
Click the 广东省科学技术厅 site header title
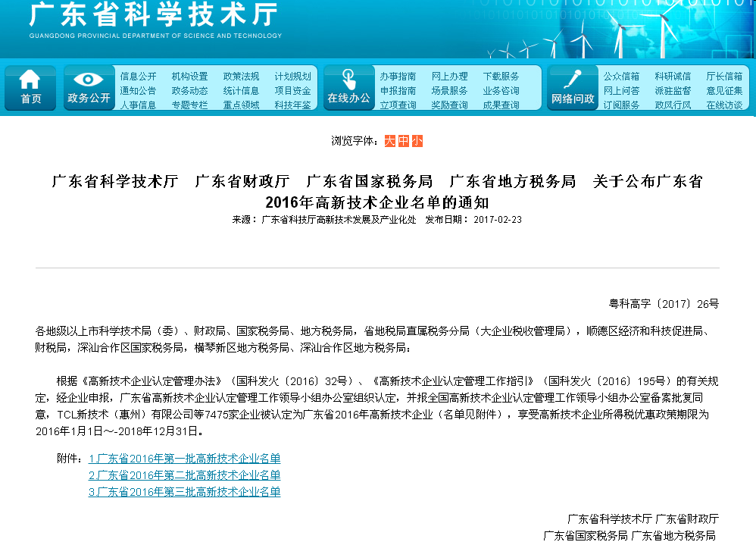click(154, 14)
